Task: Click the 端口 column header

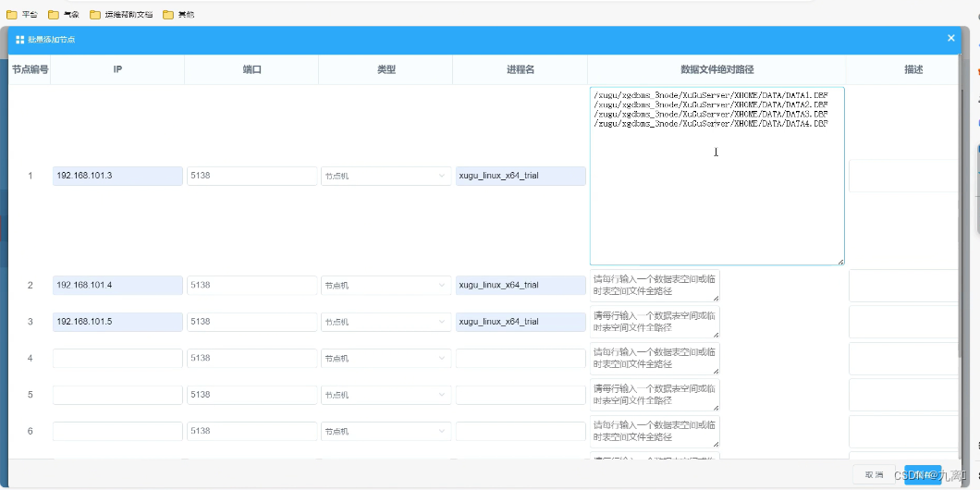Action: 251,69
